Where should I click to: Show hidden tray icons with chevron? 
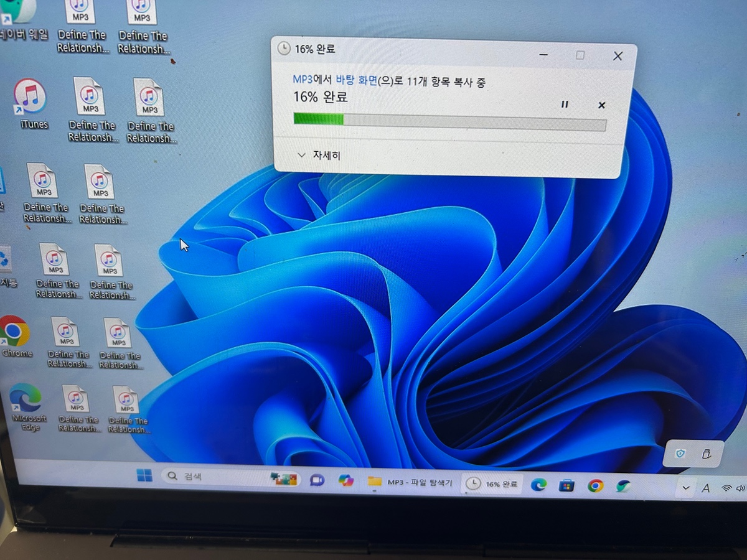coord(686,488)
